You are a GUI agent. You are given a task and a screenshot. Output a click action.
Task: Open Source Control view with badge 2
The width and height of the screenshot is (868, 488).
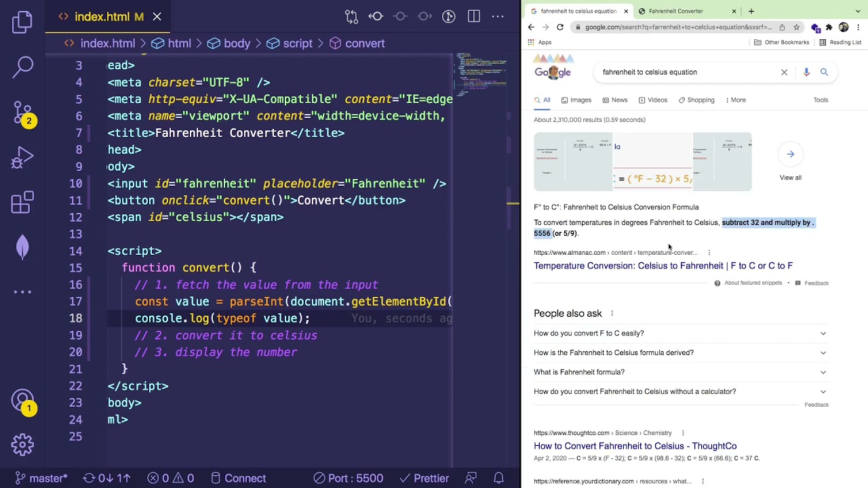(22, 113)
